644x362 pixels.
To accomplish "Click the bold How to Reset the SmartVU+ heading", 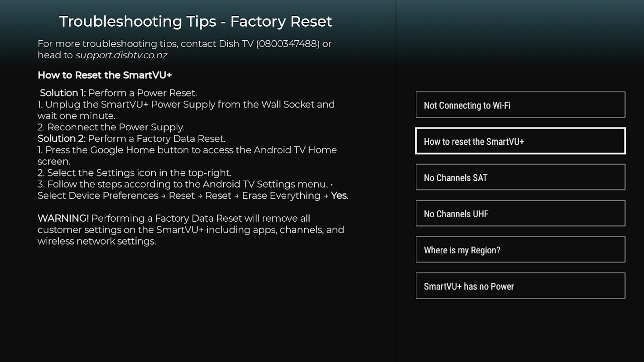I will tap(105, 75).
